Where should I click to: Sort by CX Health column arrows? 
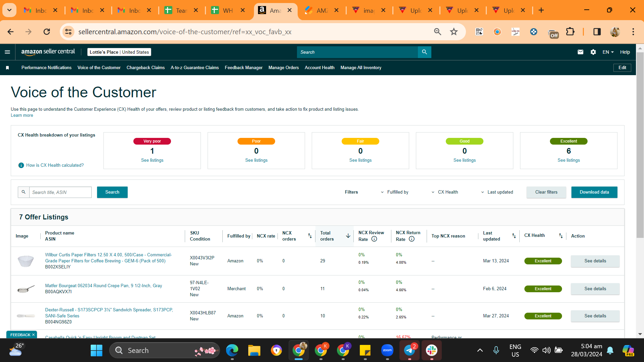[561, 236]
